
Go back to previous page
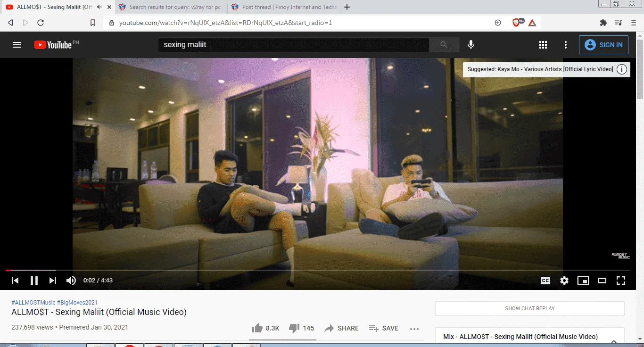(10, 23)
